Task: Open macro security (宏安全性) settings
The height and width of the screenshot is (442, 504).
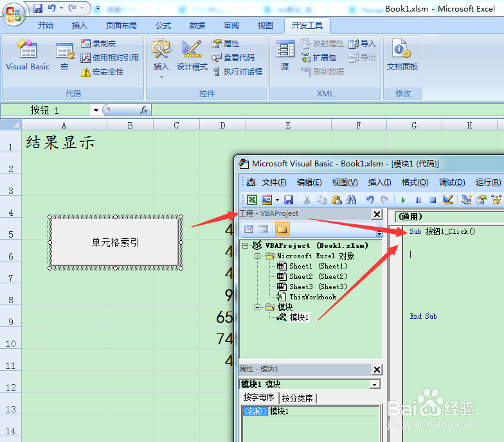Action: [102, 72]
